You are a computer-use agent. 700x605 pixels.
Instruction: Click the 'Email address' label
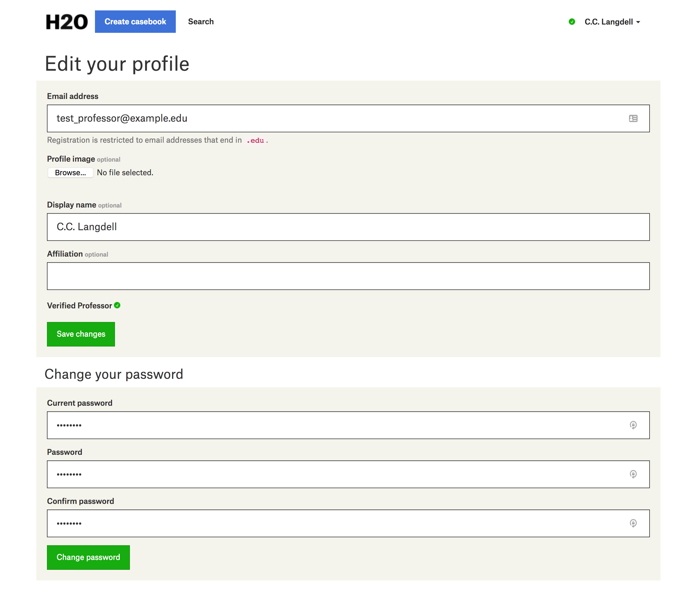pos(73,96)
